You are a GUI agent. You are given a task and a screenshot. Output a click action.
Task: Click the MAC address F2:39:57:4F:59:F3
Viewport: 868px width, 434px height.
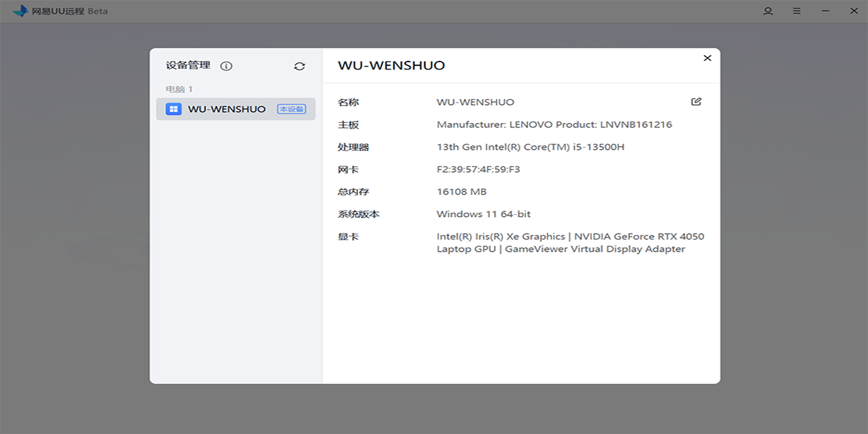click(478, 169)
